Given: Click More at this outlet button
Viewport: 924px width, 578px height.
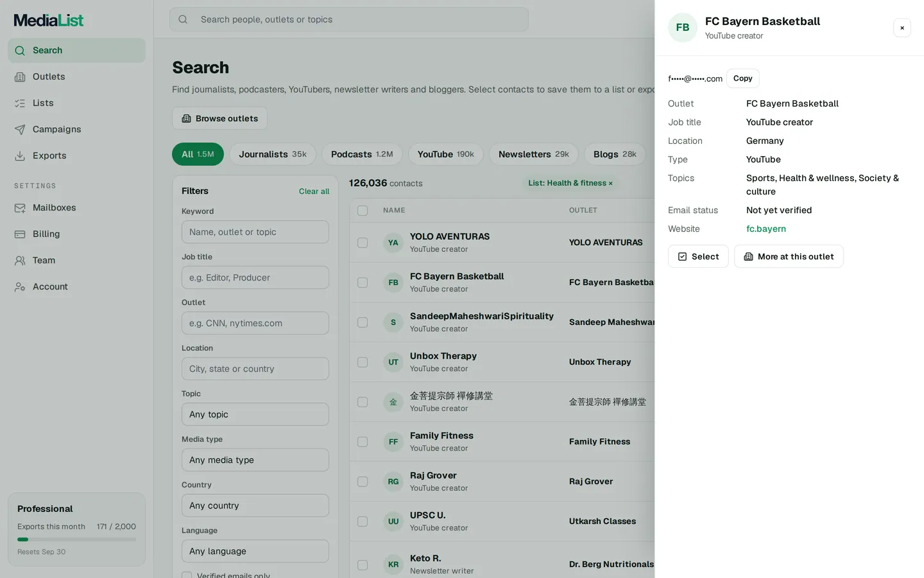Looking at the screenshot, I should (x=789, y=256).
